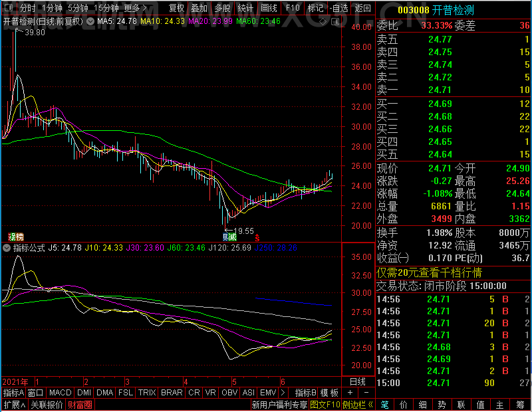Open the 联 related tab

[461, 405]
